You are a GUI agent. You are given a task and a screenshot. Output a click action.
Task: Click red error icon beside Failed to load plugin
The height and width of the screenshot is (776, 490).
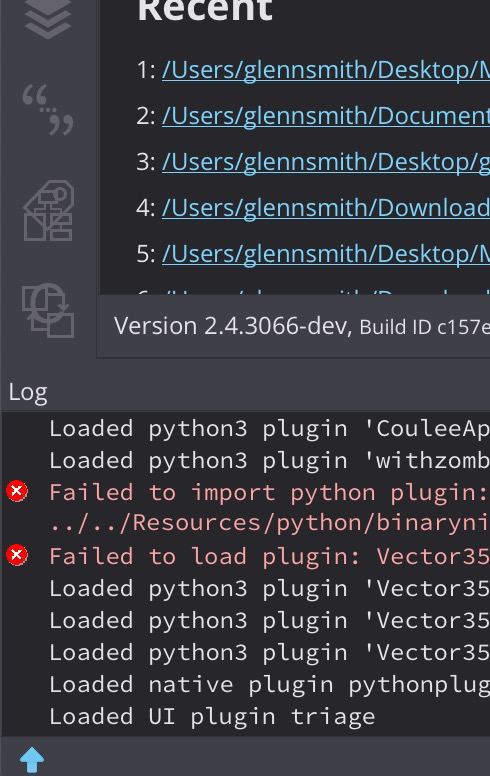(x=17, y=555)
